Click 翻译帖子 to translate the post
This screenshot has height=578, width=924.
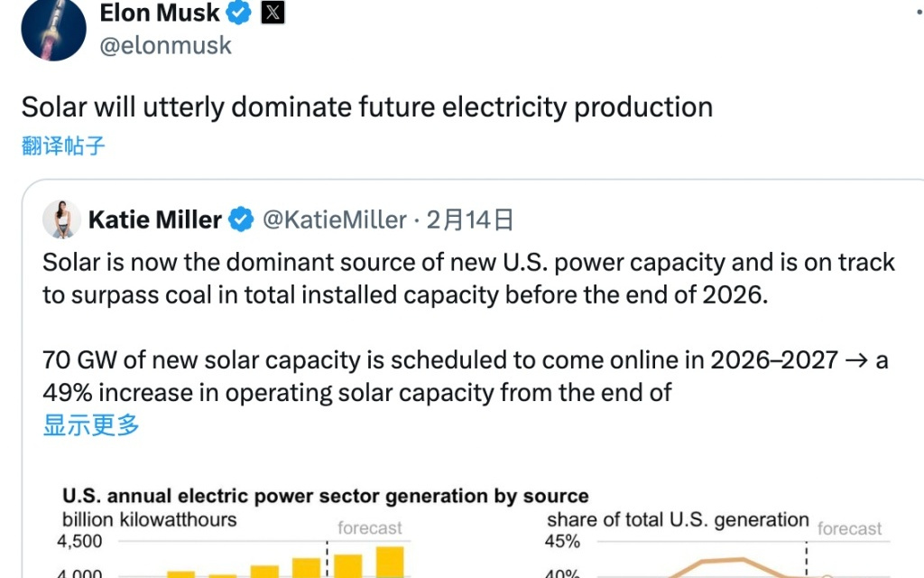tap(63, 145)
